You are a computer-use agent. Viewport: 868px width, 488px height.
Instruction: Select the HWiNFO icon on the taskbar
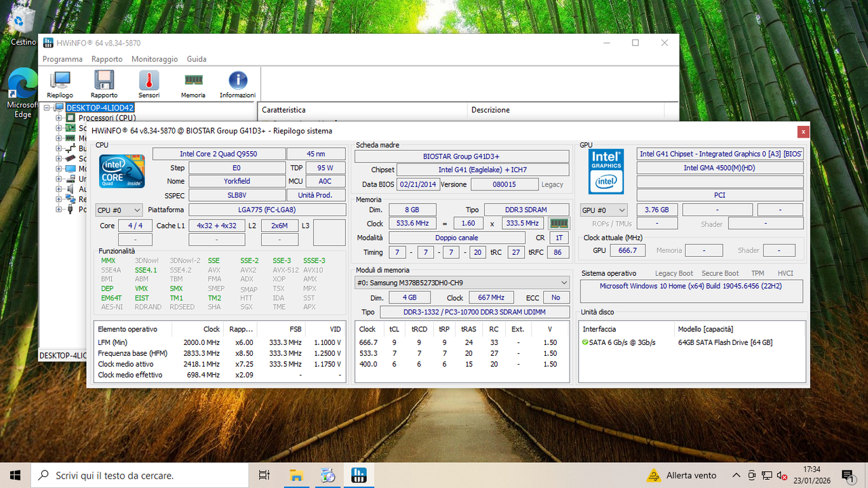pyautogui.click(x=359, y=474)
